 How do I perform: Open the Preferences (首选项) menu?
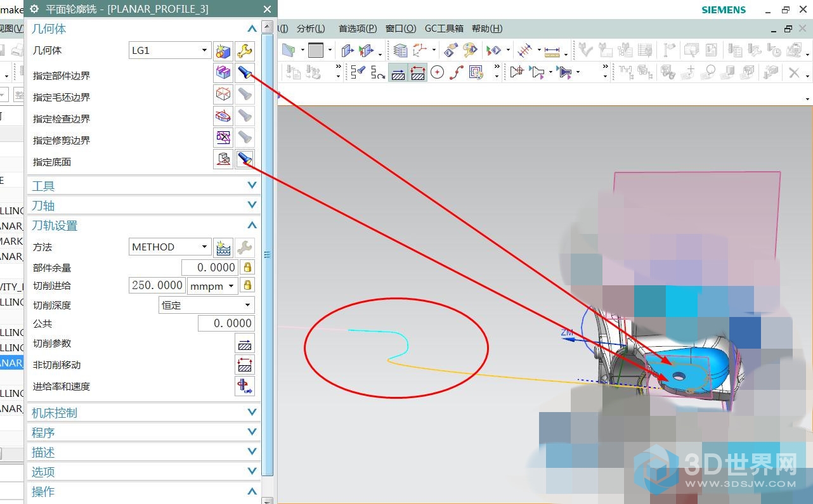click(x=357, y=29)
